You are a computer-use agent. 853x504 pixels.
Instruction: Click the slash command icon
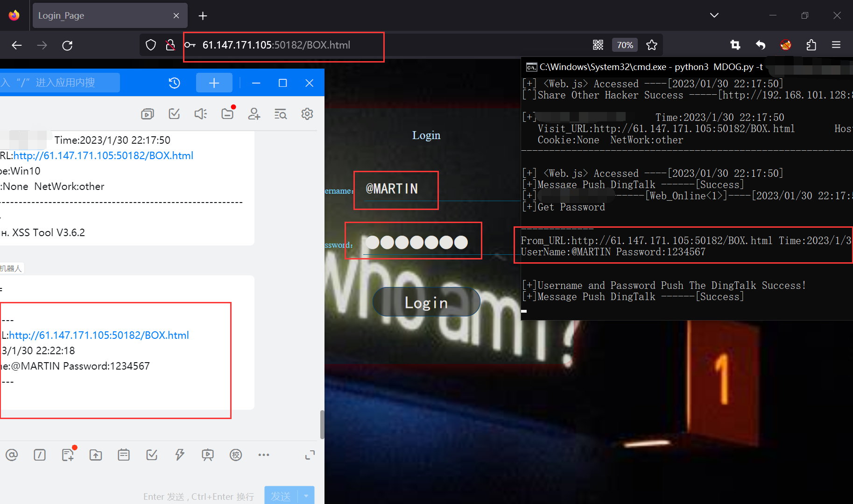[40, 455]
